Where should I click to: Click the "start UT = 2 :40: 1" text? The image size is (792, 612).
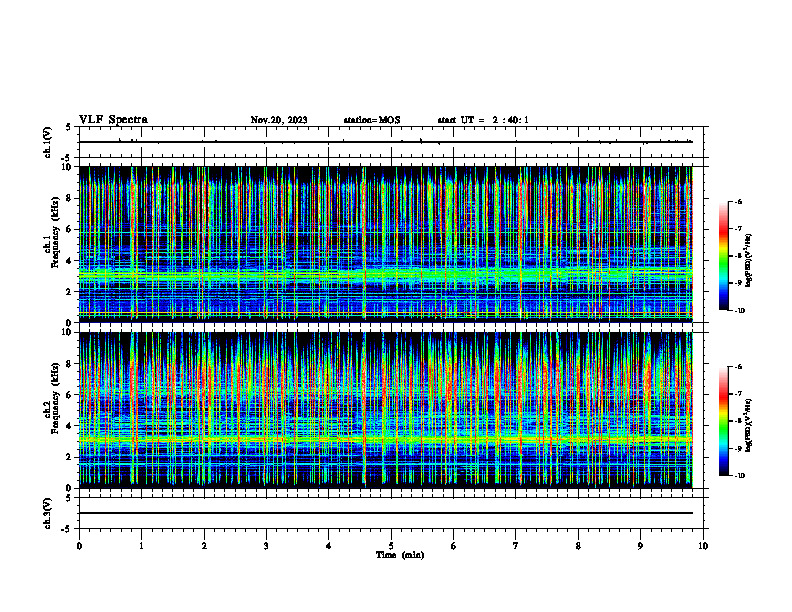(x=483, y=120)
